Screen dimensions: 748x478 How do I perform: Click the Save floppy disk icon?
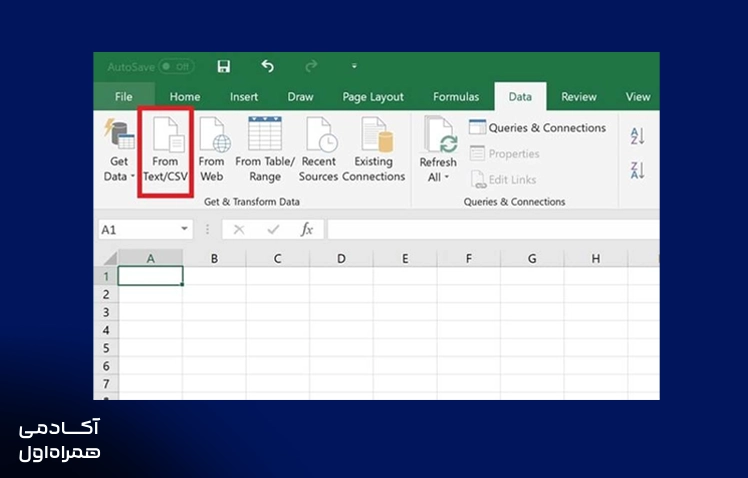pos(224,66)
